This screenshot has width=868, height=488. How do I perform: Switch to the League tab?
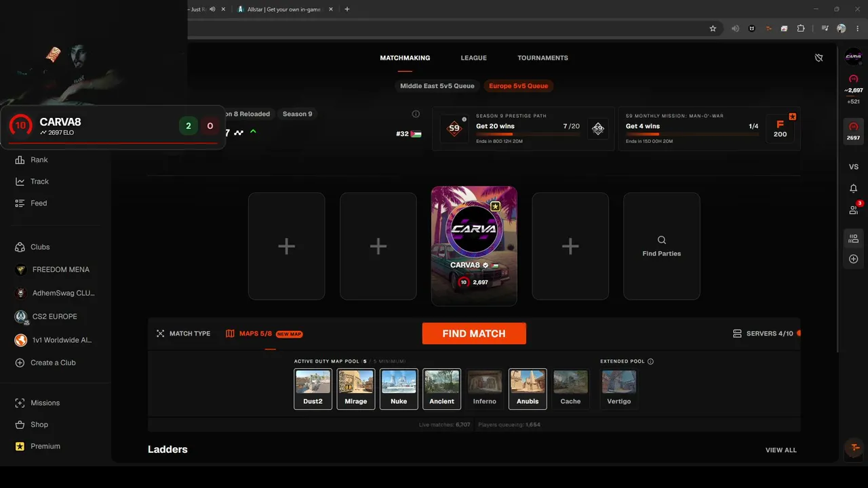coord(473,58)
